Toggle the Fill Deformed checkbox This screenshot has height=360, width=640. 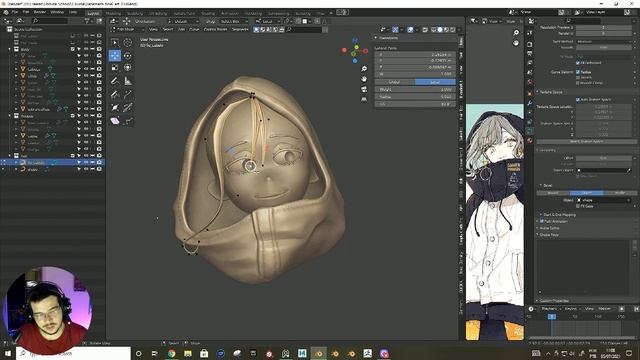578,62
